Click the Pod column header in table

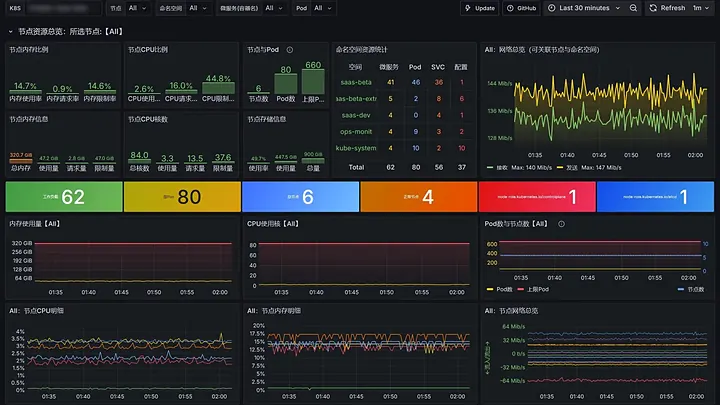(415, 67)
